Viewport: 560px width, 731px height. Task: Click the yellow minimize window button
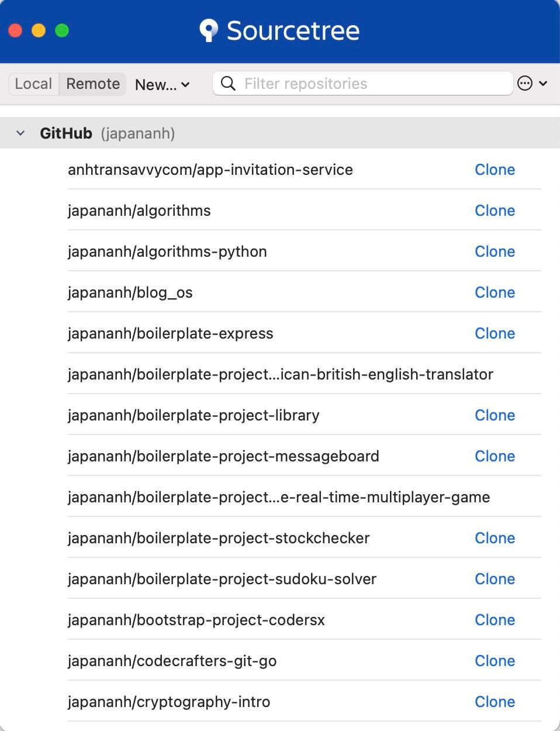39,30
